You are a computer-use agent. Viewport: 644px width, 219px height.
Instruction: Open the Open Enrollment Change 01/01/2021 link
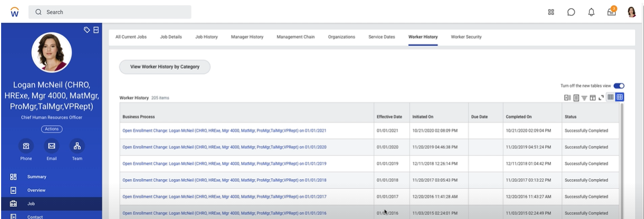224,131
